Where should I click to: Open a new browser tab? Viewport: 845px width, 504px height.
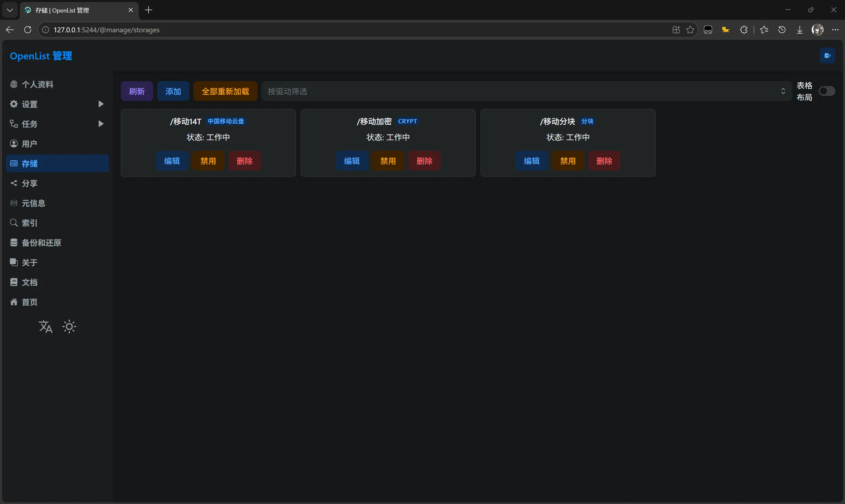149,10
